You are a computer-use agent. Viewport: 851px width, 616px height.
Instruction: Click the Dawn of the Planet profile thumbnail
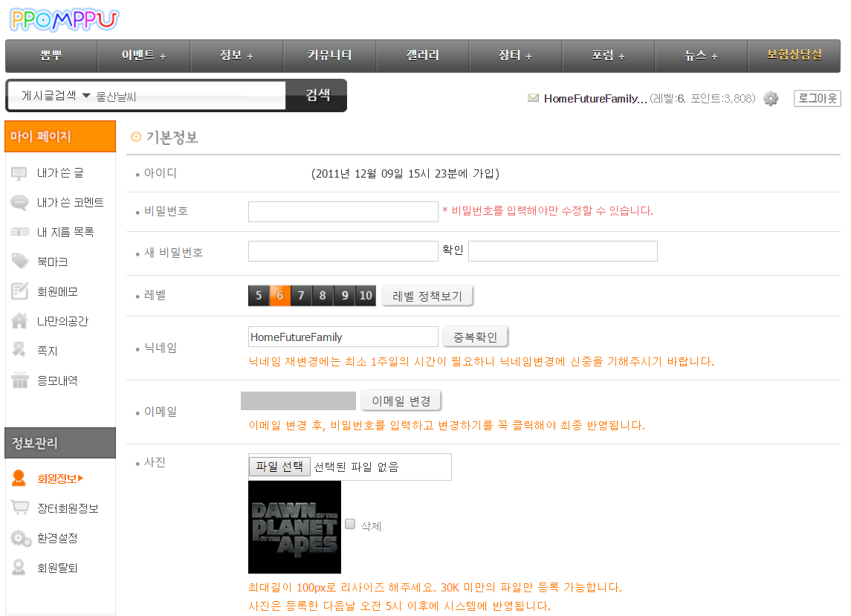click(x=294, y=527)
